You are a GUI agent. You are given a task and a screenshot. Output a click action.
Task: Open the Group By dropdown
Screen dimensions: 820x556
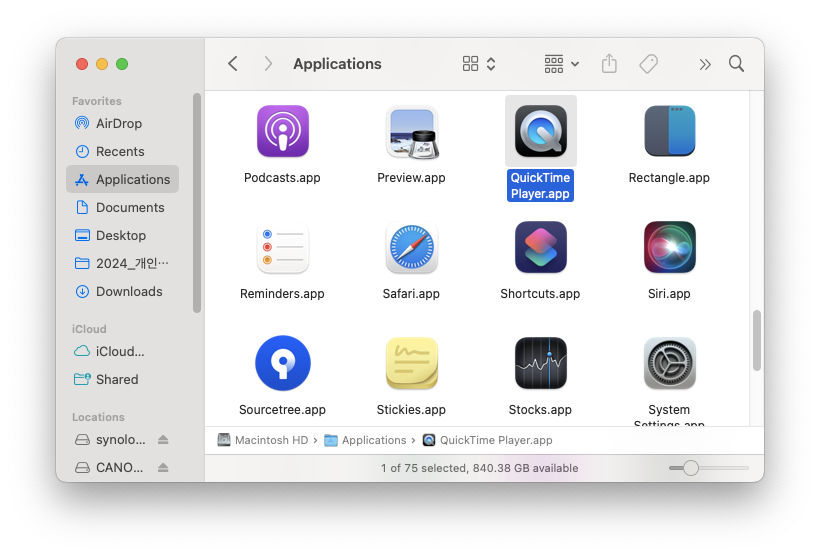pyautogui.click(x=562, y=64)
